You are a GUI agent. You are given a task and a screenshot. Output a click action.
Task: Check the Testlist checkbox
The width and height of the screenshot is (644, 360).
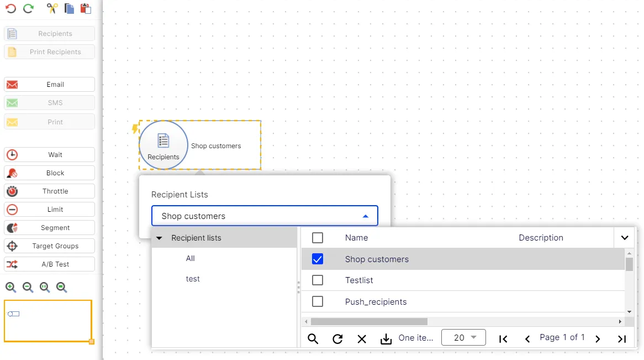pos(318,280)
